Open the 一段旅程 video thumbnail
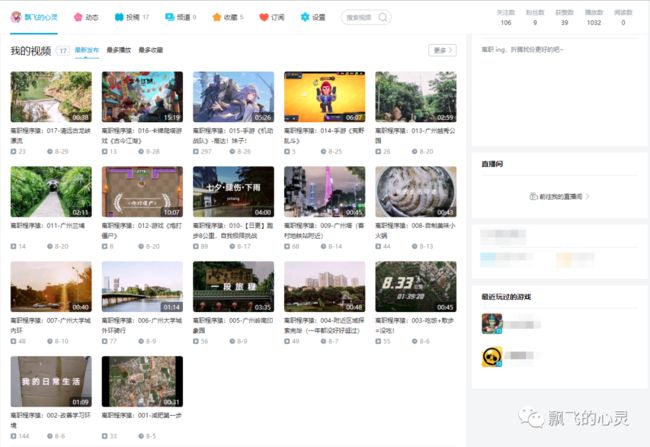This screenshot has width=650, height=447. (233, 287)
